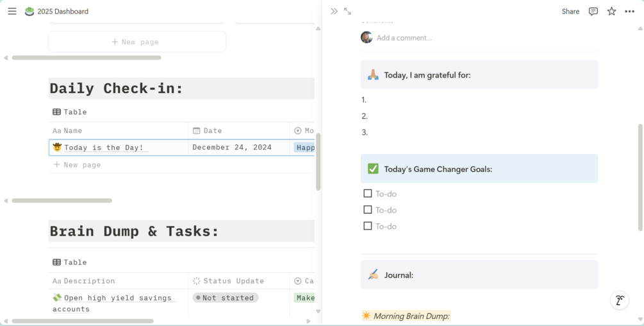
Task: Click the sun emoji next to Morning Brain Dump
Action: [x=366, y=316]
